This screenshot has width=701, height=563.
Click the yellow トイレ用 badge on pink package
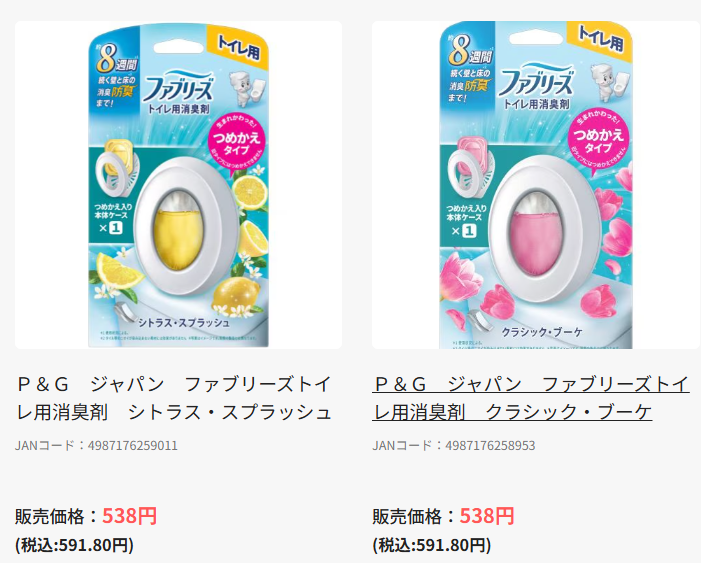click(x=600, y=40)
